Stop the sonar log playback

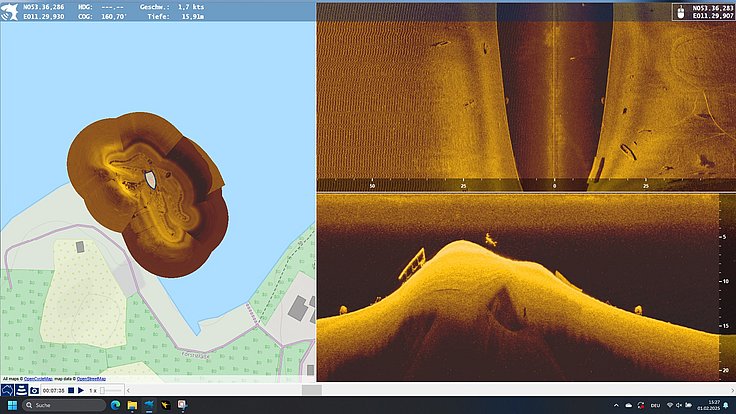(71, 390)
